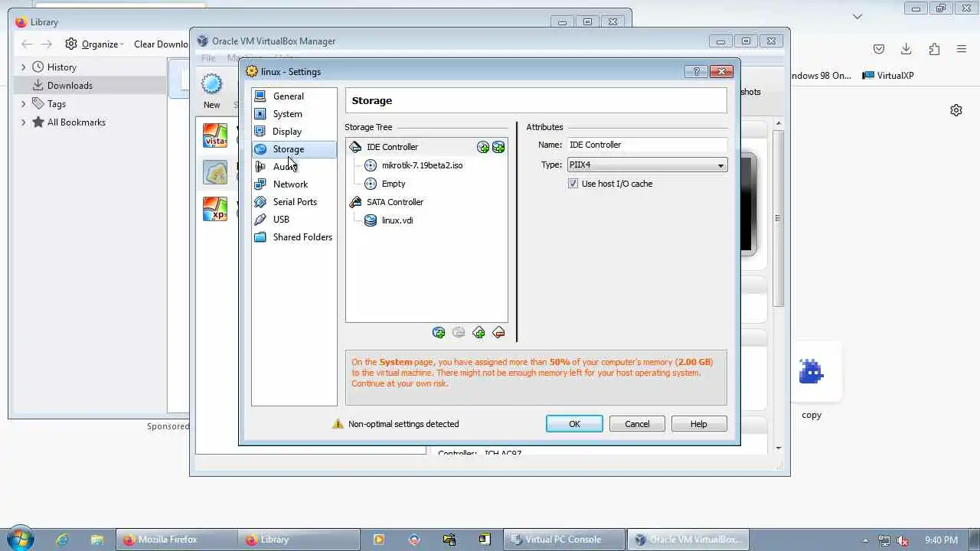Image resolution: width=980 pixels, height=551 pixels.
Task: Select IDE Controller row in Storage Tree
Action: (426, 147)
